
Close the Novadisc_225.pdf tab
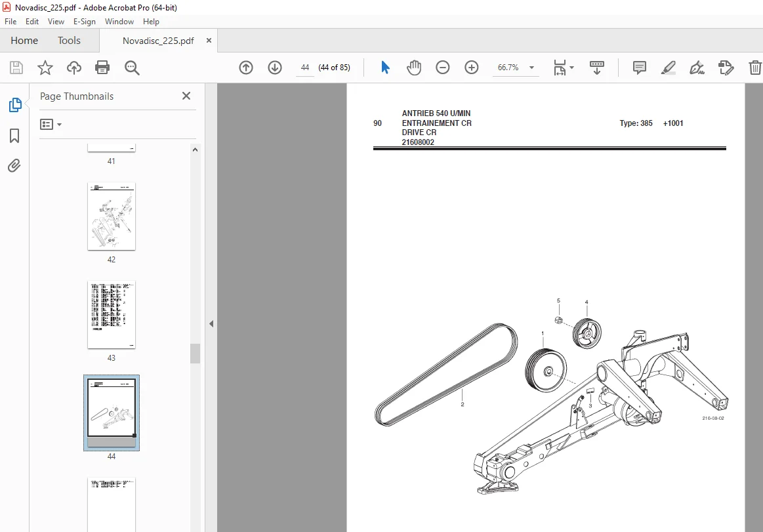coord(209,41)
